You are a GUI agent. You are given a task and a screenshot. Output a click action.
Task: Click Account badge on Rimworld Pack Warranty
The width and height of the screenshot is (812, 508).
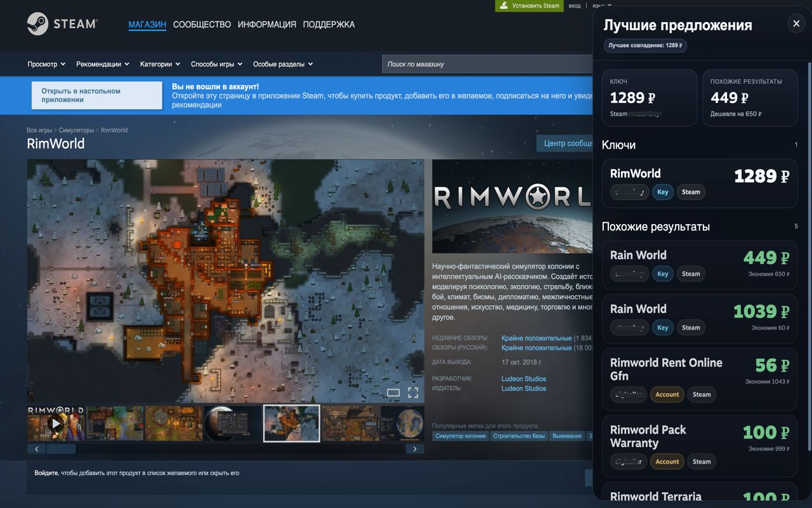pyautogui.click(x=667, y=462)
